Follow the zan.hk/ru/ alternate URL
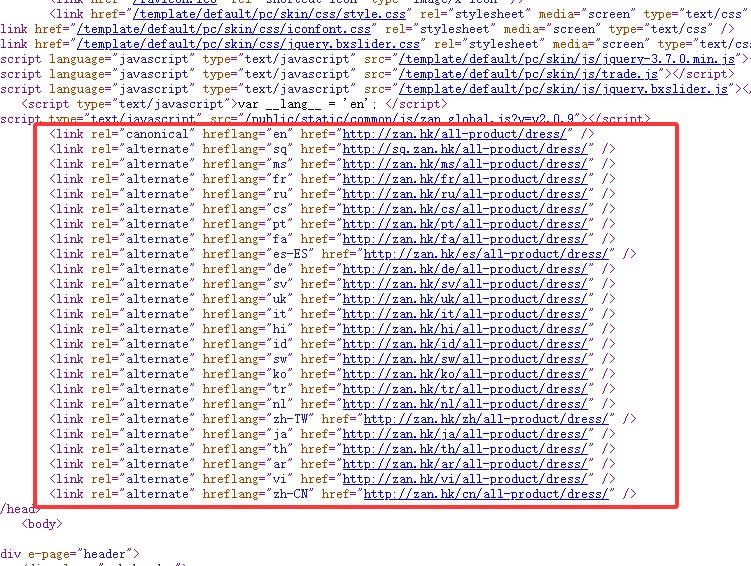 click(x=465, y=194)
